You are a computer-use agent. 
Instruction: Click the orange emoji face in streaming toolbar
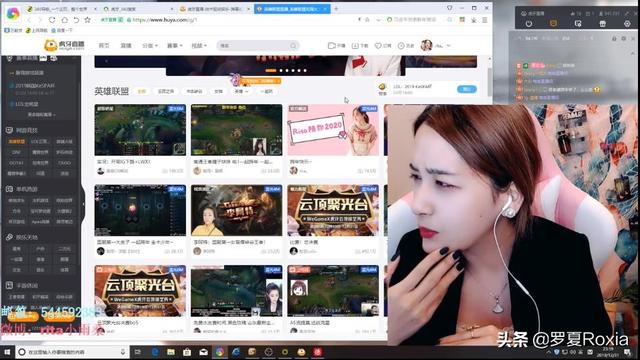click(553, 24)
